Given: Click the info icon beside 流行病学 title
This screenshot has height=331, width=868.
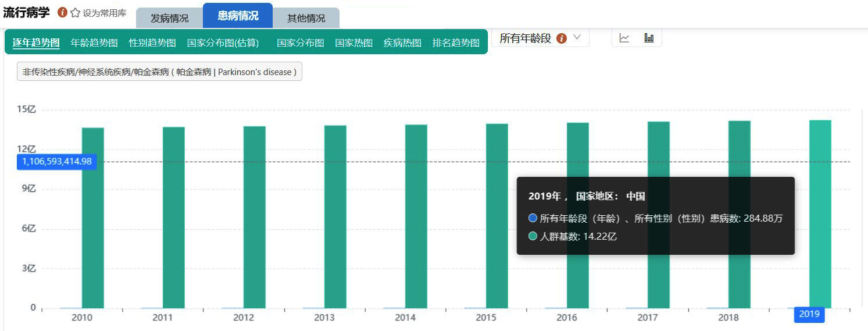Looking at the screenshot, I should tap(62, 13).
